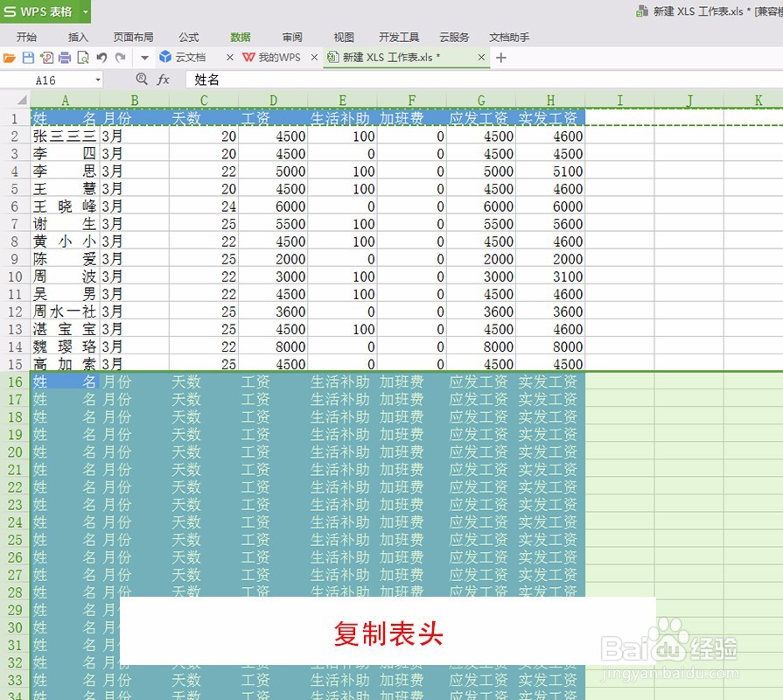Select row 1 header

coord(14,118)
